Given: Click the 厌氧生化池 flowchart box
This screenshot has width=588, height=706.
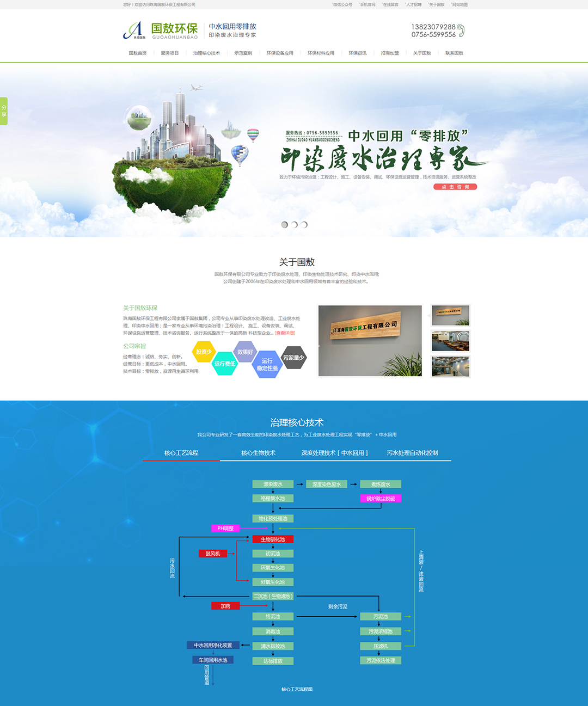Looking at the screenshot, I should 273,568.
